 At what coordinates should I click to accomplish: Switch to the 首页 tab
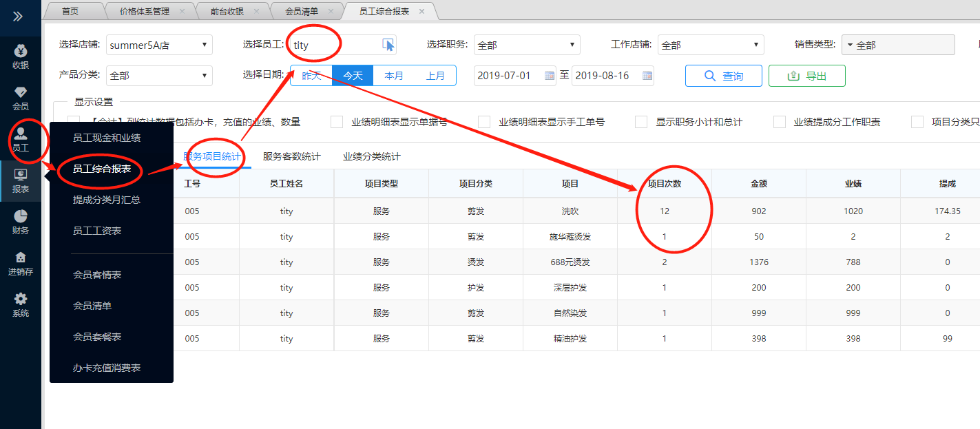click(70, 12)
